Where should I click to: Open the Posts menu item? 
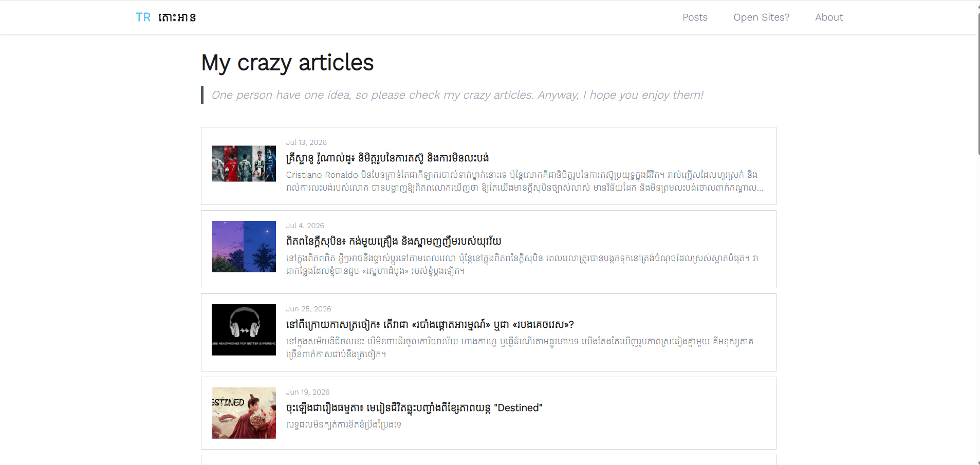(695, 17)
